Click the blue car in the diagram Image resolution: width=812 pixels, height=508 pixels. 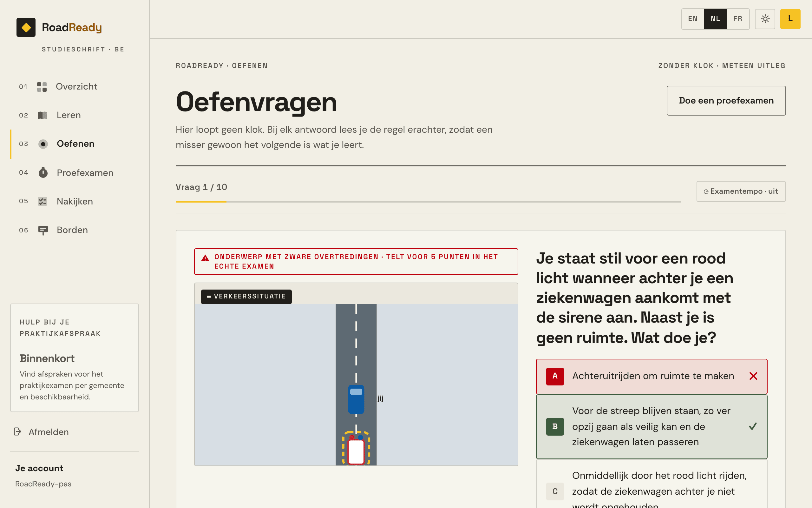(x=356, y=399)
